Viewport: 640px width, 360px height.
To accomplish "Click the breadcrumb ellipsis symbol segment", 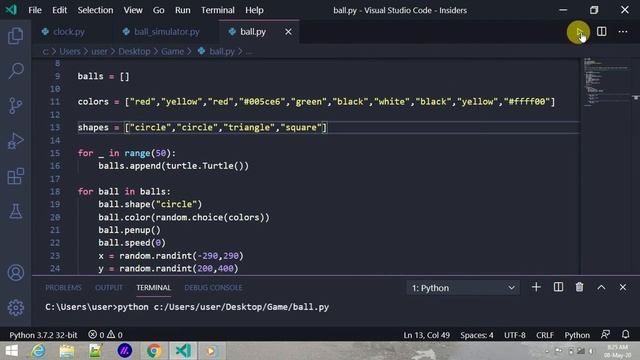I will click(x=249, y=52).
